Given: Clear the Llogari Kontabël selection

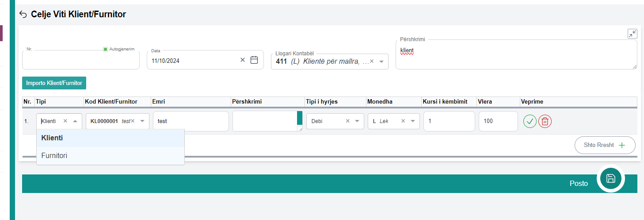Looking at the screenshot, I should point(372,62).
